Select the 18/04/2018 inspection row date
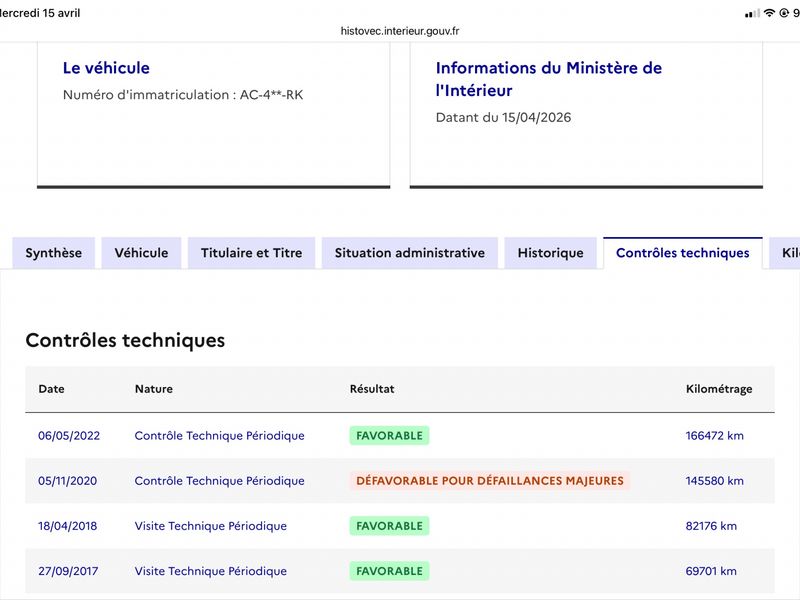The height and width of the screenshot is (600, 800). click(x=67, y=526)
